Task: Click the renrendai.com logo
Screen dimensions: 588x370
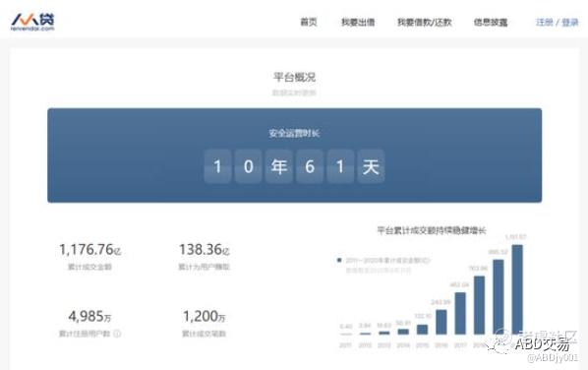Action: (32, 22)
